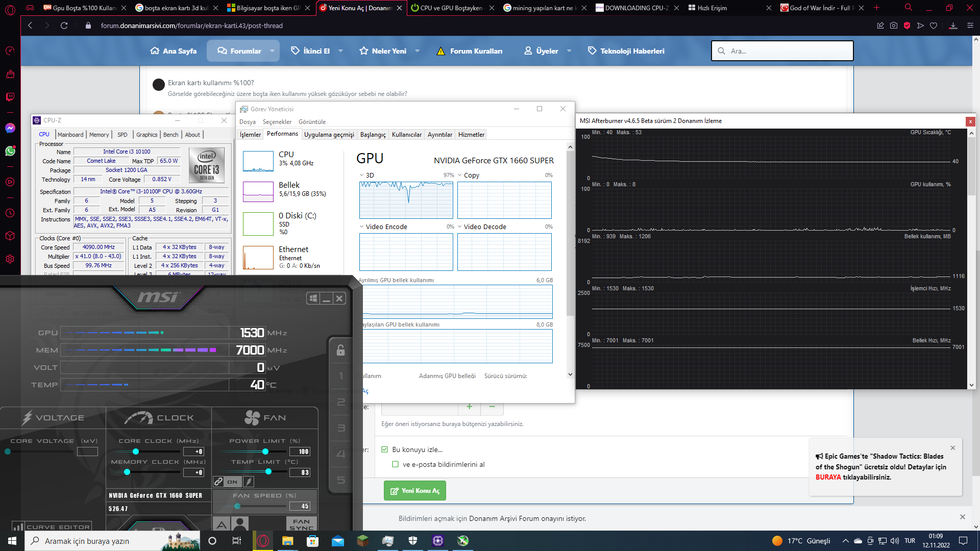Open the Dosya menu in Görev Yöneticisi

tap(248, 122)
